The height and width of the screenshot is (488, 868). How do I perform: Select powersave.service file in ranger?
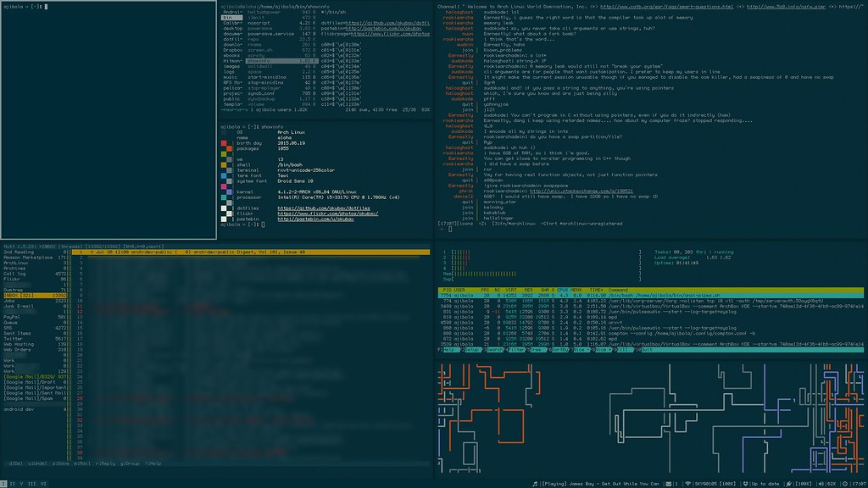pyautogui.click(x=281, y=34)
